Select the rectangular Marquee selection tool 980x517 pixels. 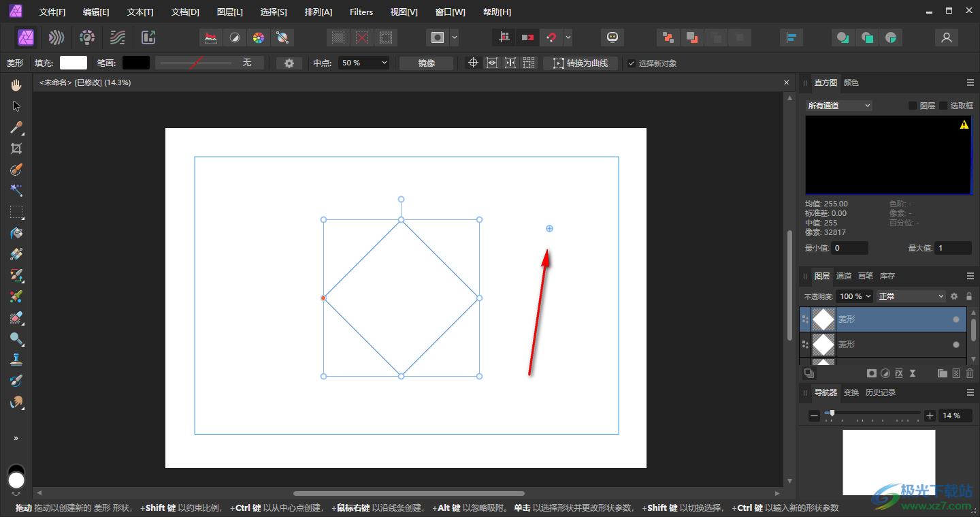click(x=16, y=212)
